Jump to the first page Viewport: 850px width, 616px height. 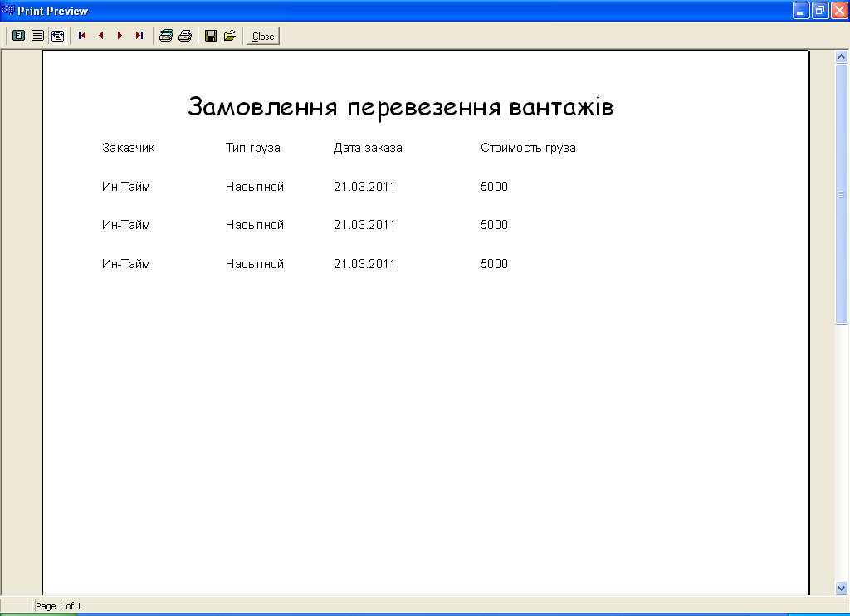coord(82,36)
